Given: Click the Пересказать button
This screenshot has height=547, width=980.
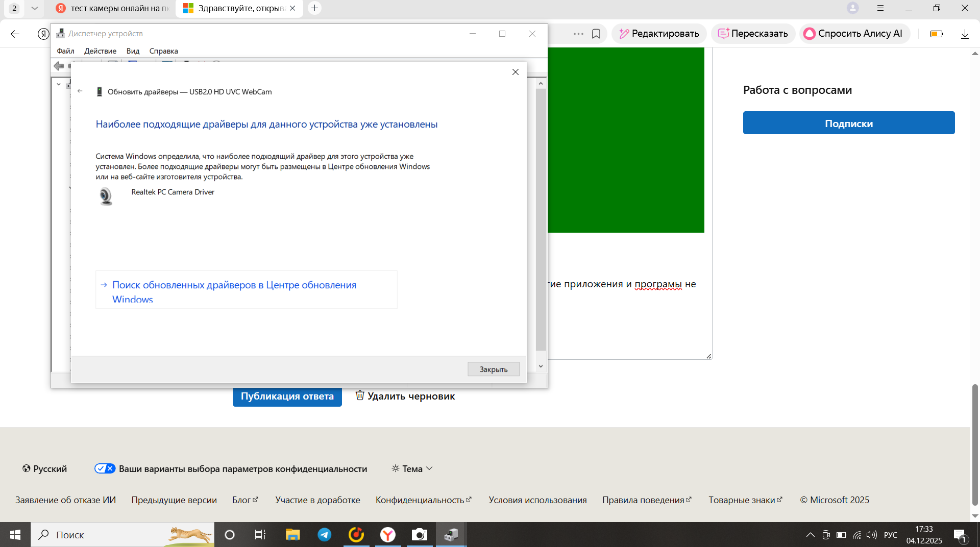Looking at the screenshot, I should tap(753, 34).
